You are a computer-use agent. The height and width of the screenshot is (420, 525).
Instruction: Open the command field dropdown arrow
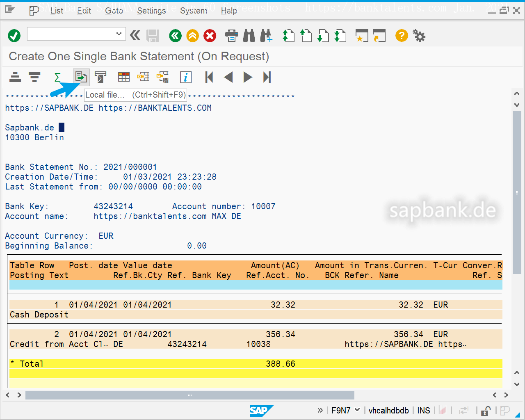(119, 34)
